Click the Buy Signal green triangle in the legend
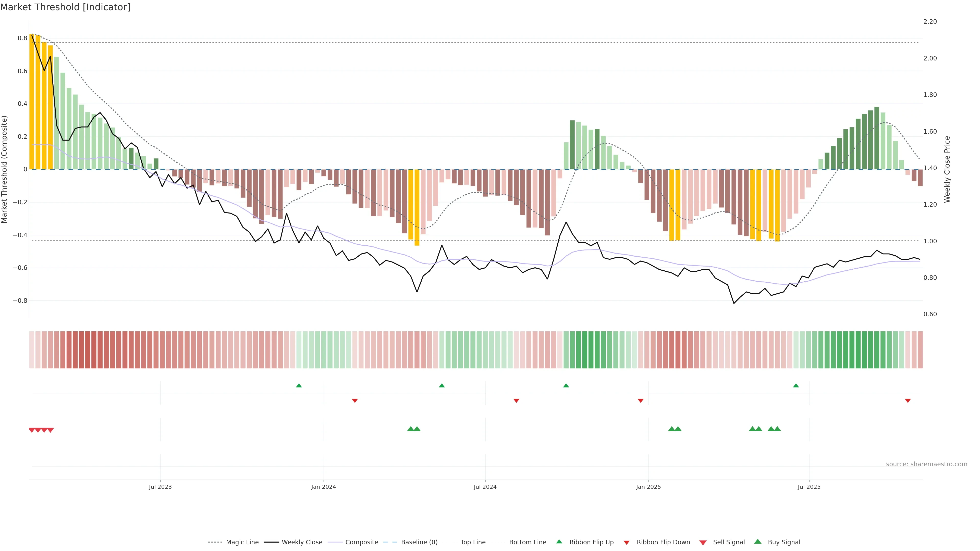 [758, 542]
